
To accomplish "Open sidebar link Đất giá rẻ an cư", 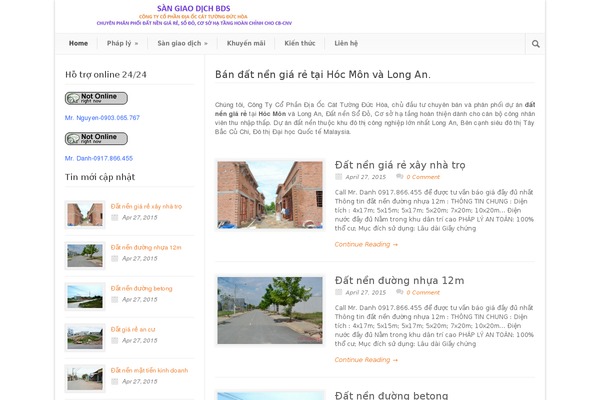I will (133, 329).
